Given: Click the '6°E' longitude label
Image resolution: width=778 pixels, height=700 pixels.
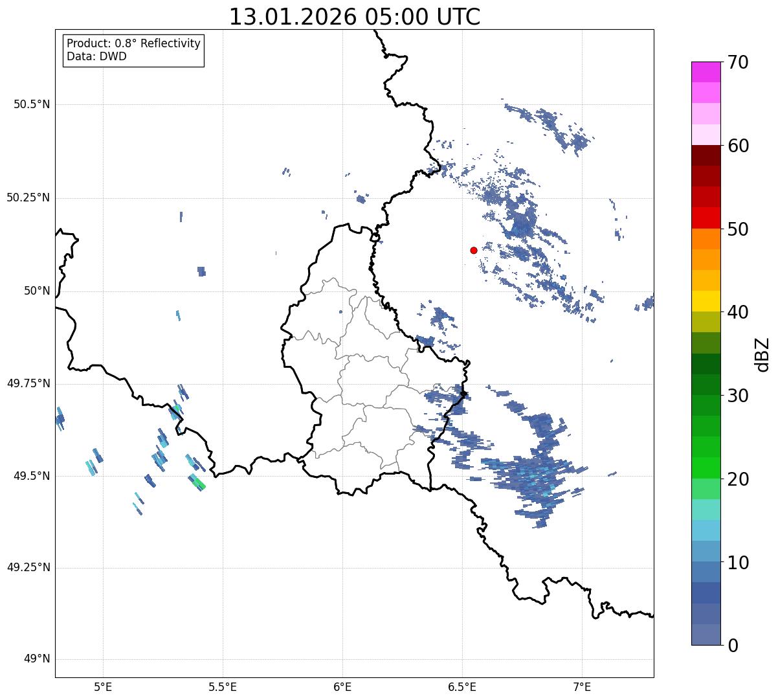Looking at the screenshot, I should 342,687.
